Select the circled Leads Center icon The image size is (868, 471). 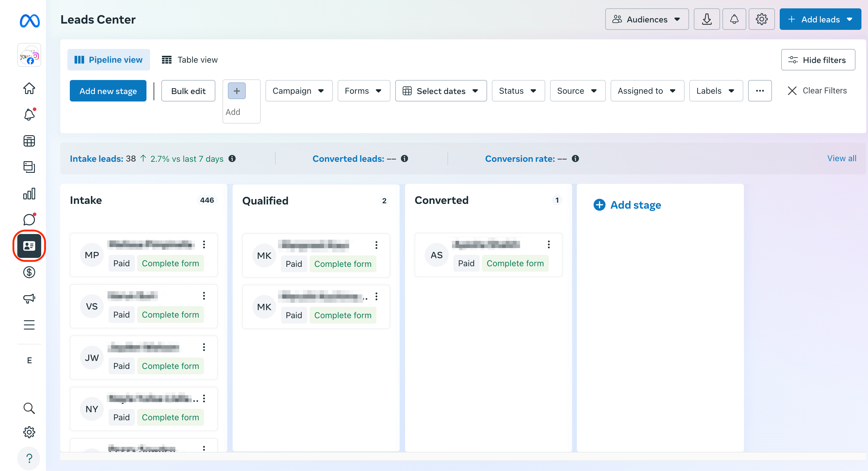click(29, 246)
